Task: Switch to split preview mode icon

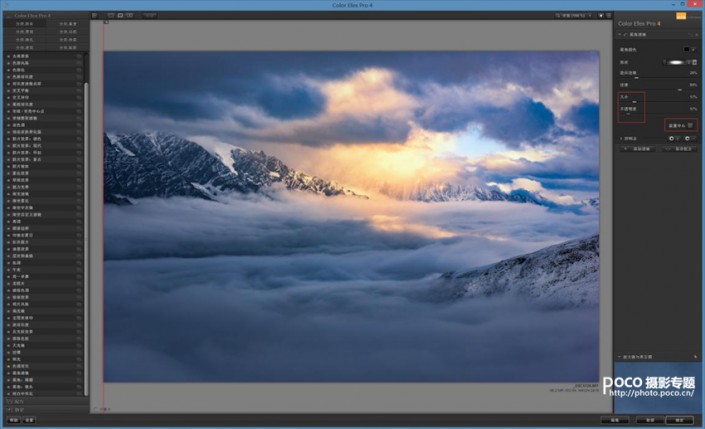Action: coord(120,16)
